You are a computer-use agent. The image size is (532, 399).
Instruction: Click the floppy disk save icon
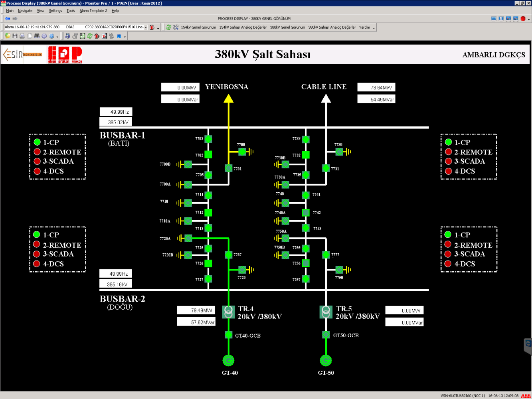15,36
